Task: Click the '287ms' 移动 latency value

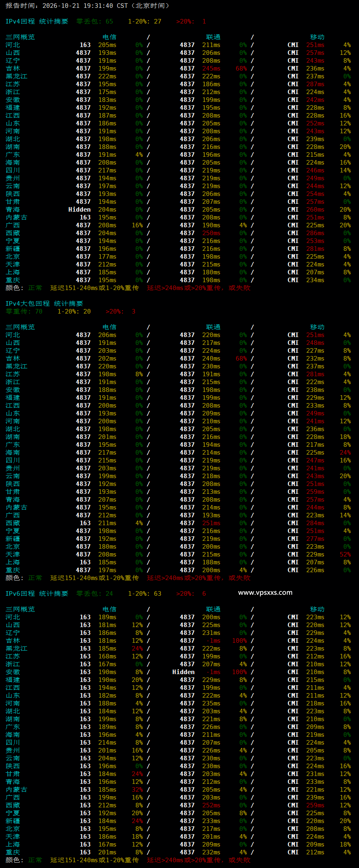Action: tap(315, 84)
